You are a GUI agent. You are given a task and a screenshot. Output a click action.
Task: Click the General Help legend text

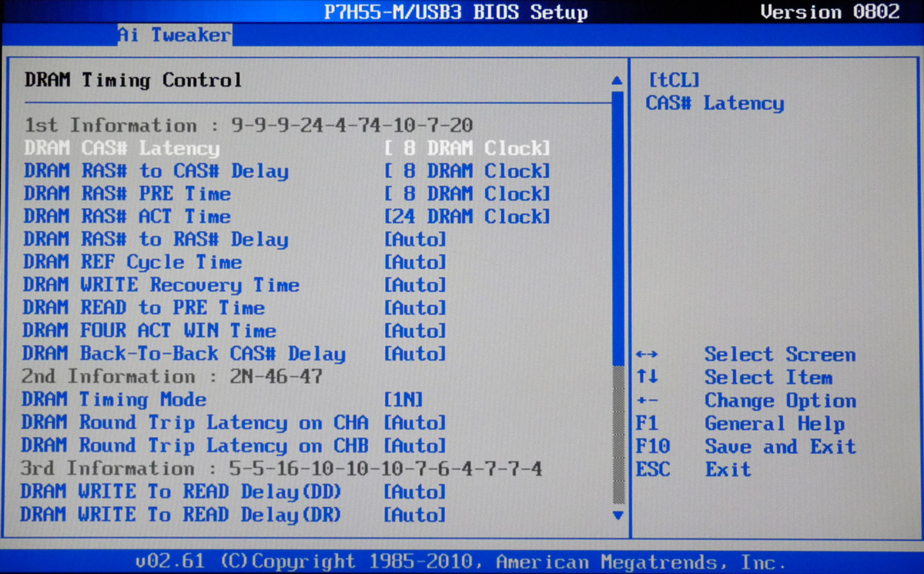click(x=775, y=424)
